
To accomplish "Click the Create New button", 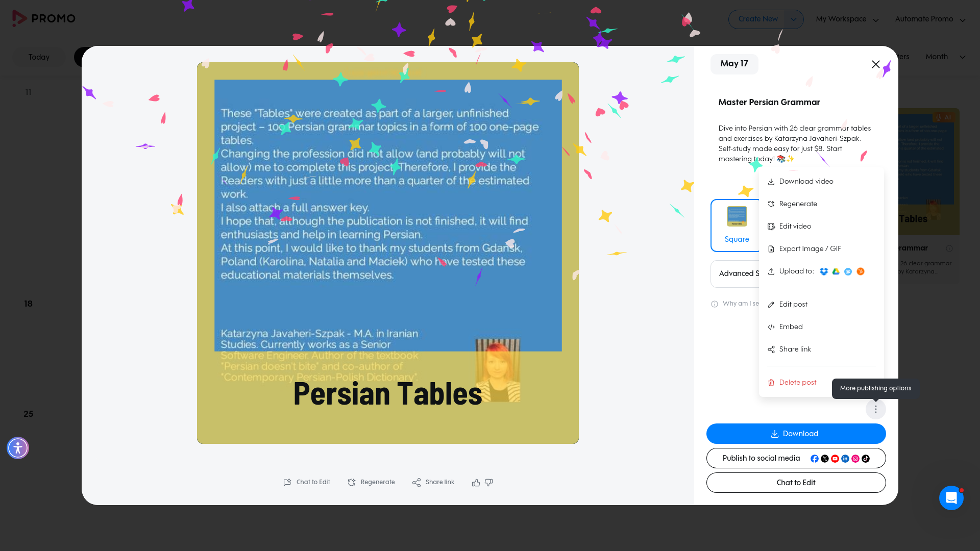I will 757,19.
